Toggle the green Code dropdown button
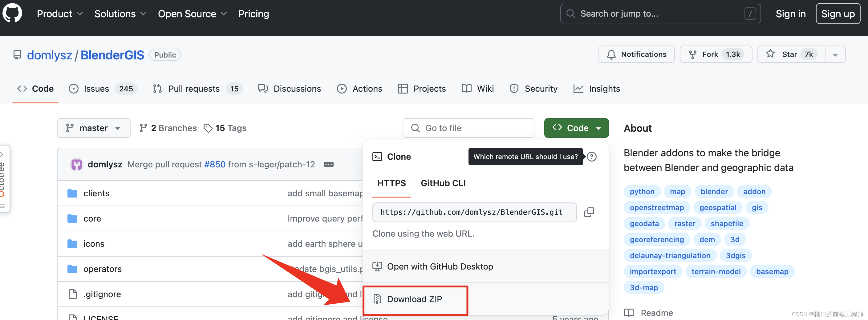The image size is (868, 320). click(576, 128)
